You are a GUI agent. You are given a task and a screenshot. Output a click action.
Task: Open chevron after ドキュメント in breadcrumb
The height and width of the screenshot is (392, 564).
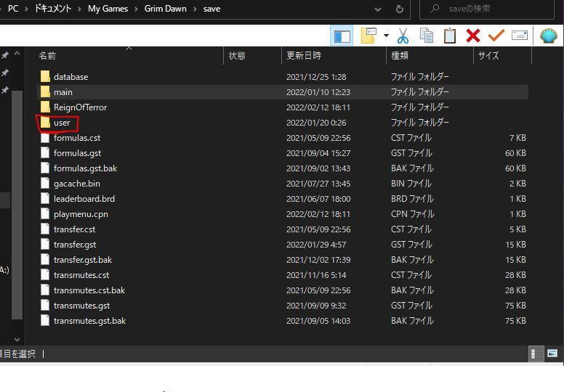point(79,9)
